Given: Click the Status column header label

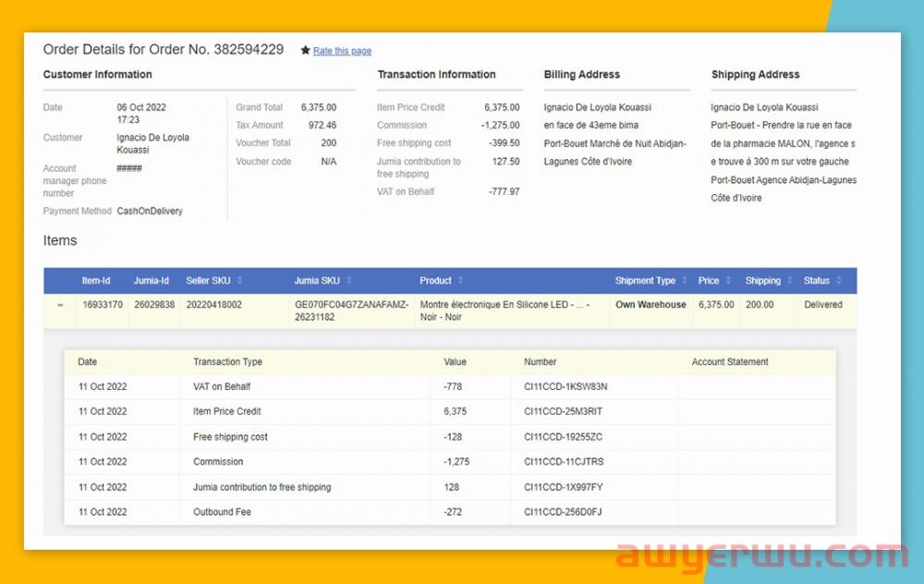Looking at the screenshot, I should pyautogui.click(x=816, y=281).
